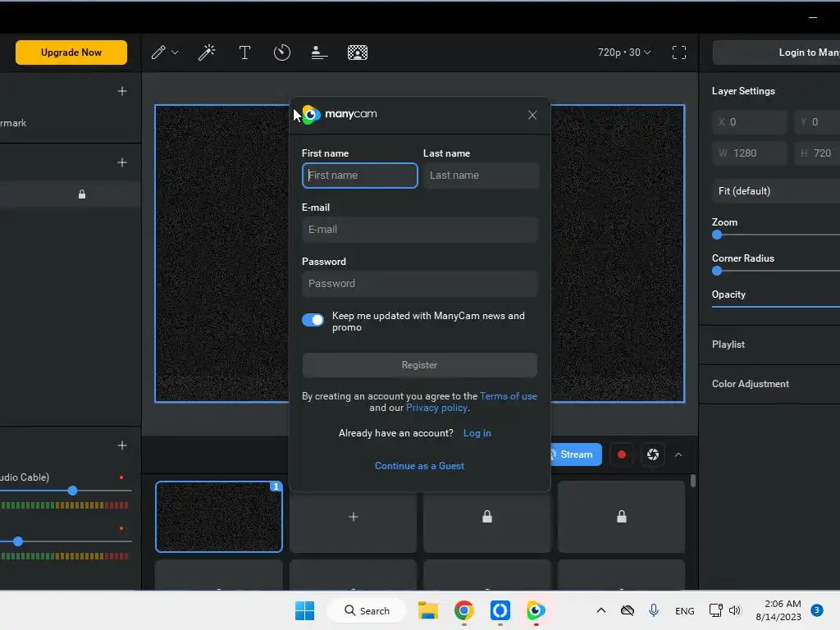Select the Draw pencil tool
The image size is (840, 630).
tap(158, 52)
